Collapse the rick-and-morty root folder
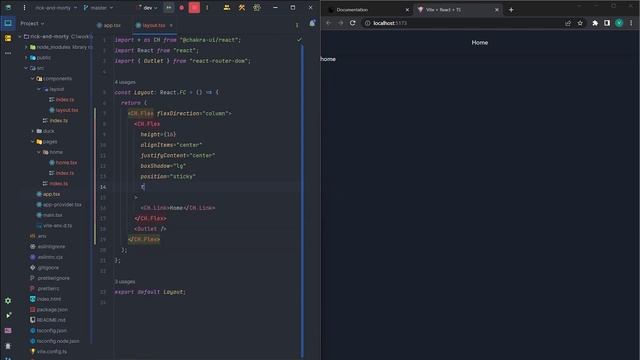 (20, 37)
